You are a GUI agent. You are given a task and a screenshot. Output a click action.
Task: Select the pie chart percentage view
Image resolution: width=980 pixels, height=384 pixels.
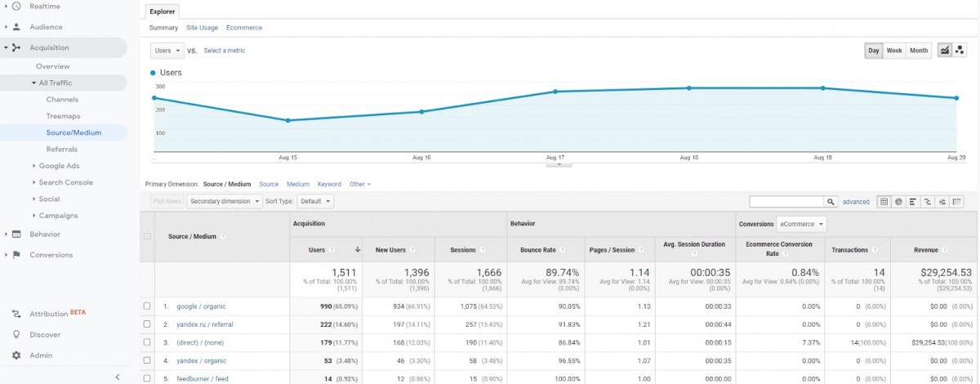[898, 201]
